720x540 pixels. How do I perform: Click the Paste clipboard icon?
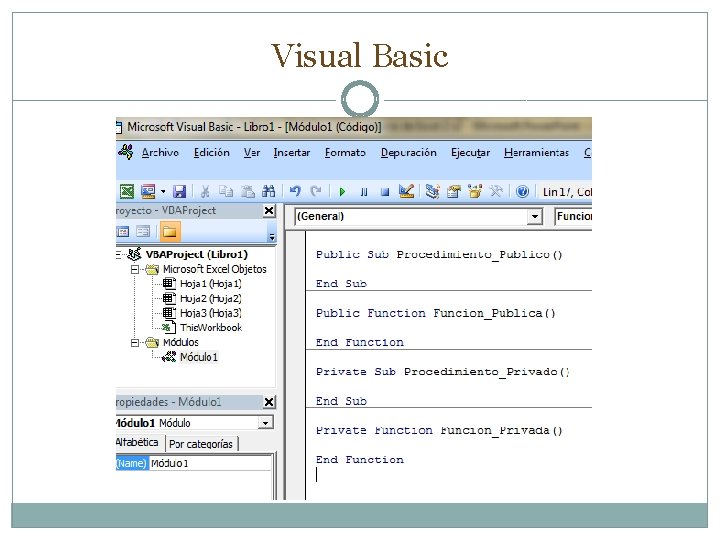coord(248,191)
